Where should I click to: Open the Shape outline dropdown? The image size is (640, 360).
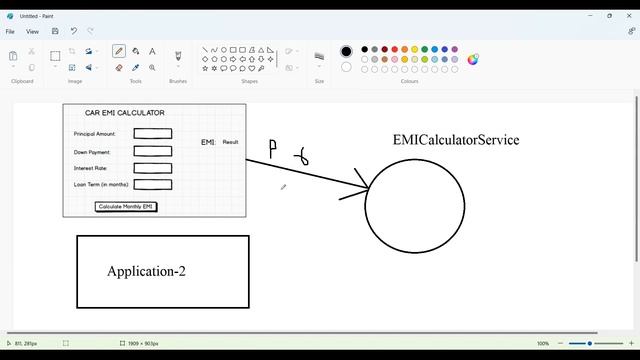(292, 51)
